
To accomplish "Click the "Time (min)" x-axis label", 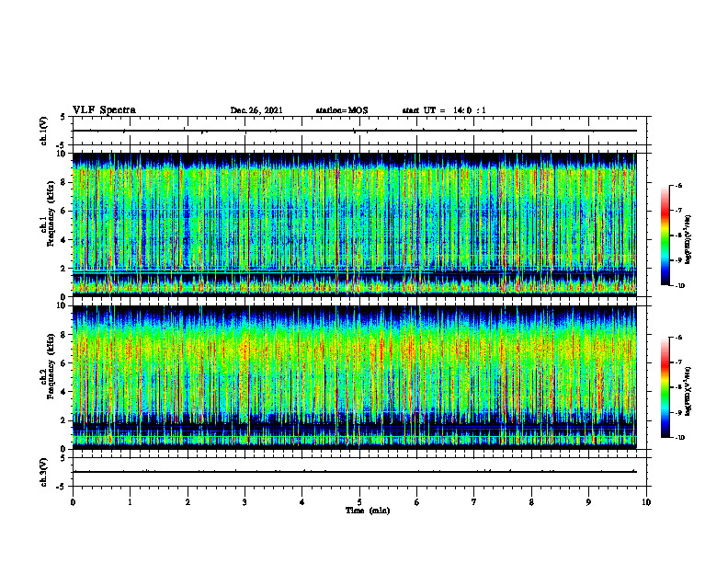I will click(368, 511).
